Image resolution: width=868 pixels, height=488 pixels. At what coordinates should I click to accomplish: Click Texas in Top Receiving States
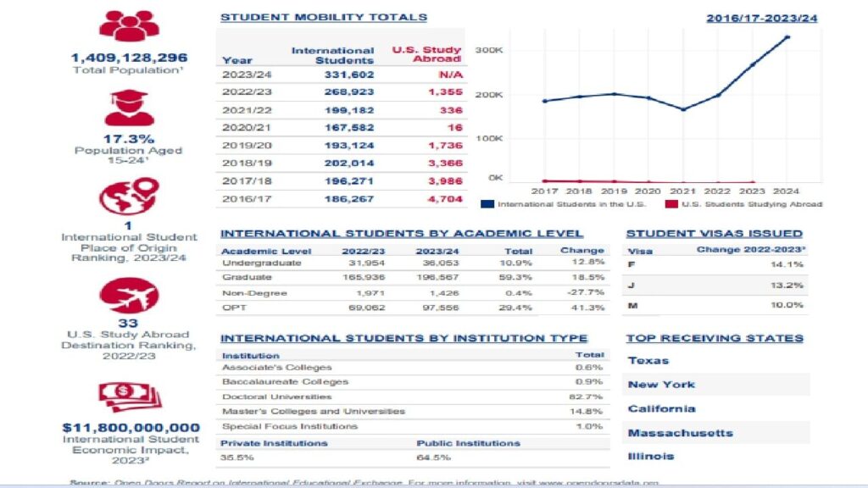[x=648, y=361]
